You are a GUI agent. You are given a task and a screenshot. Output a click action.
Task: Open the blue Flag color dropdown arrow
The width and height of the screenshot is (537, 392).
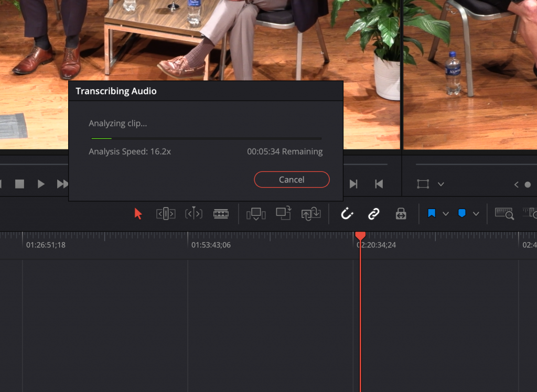pos(446,214)
